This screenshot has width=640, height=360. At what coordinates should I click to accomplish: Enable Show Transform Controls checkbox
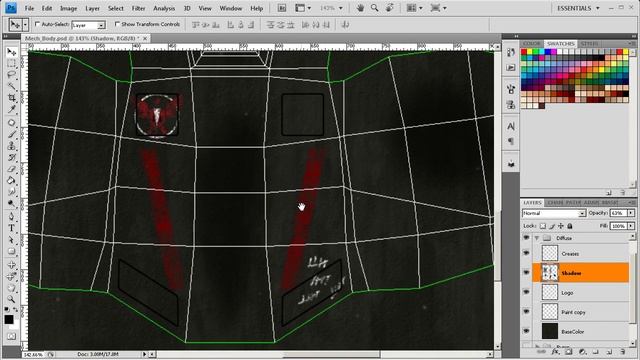(117, 24)
